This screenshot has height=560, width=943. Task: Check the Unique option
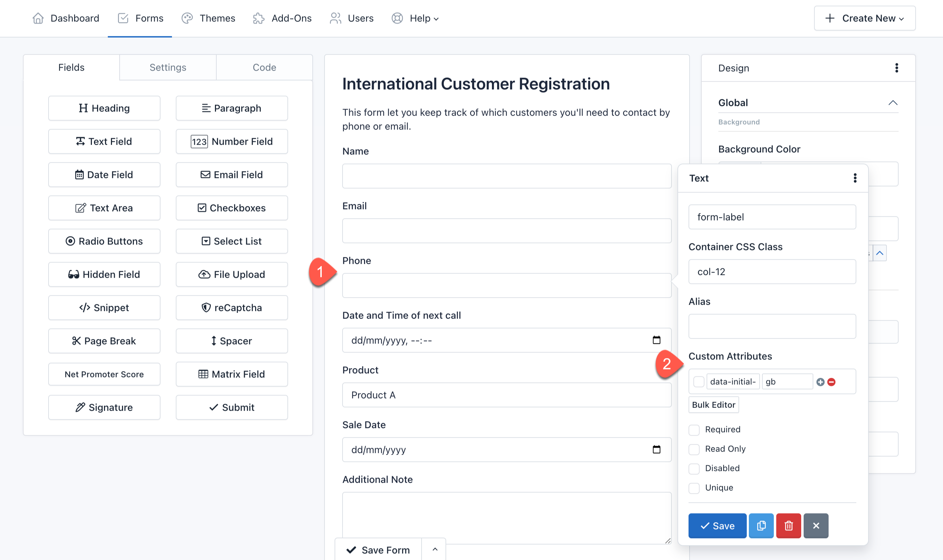tap(694, 488)
